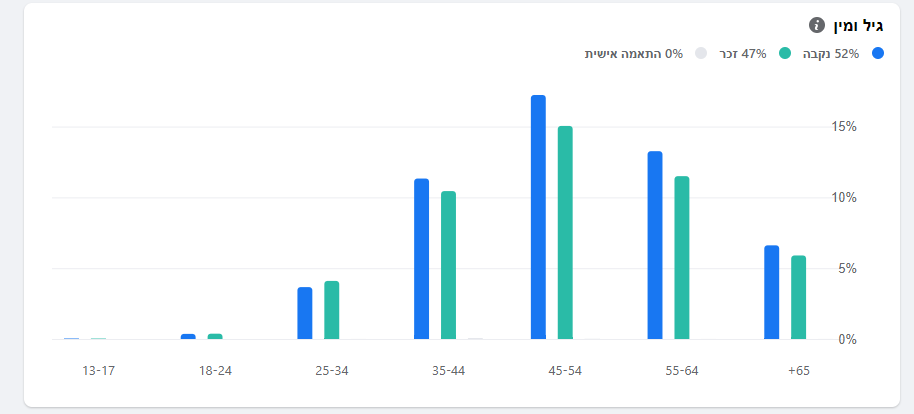Click the green male bar for +65

coord(798,298)
